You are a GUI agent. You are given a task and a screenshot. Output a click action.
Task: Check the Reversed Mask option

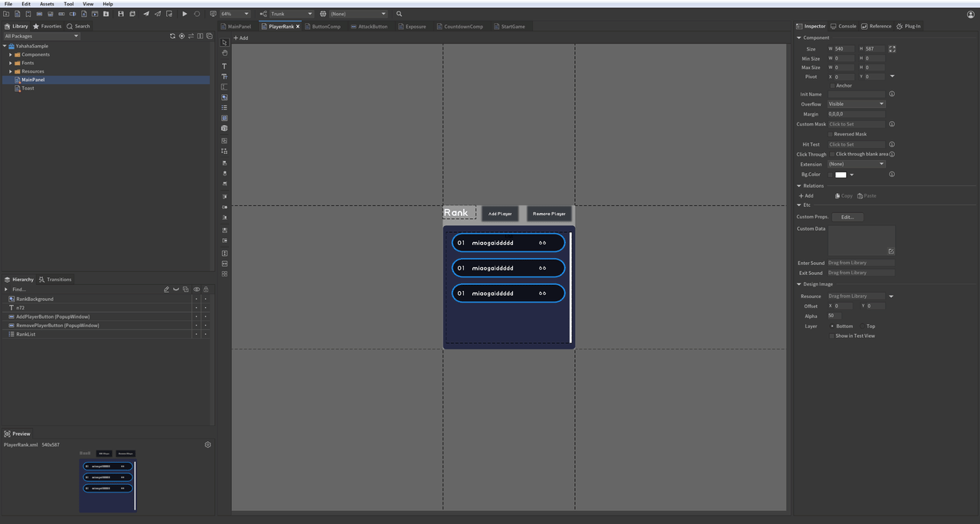[831, 134]
